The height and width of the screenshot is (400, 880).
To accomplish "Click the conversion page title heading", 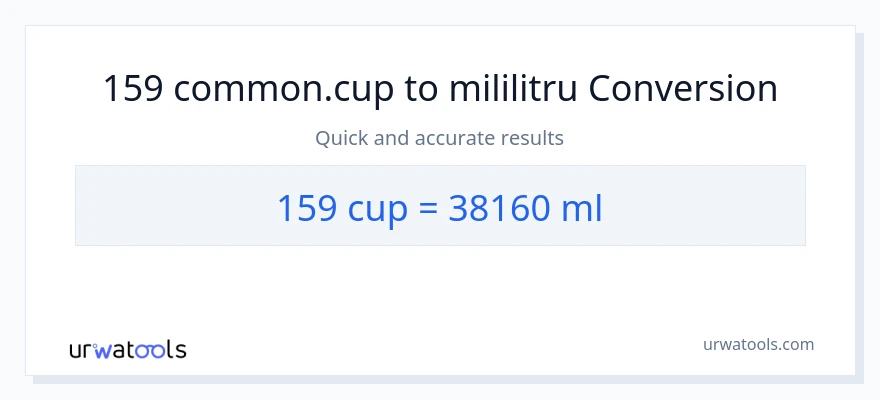I will pos(440,90).
